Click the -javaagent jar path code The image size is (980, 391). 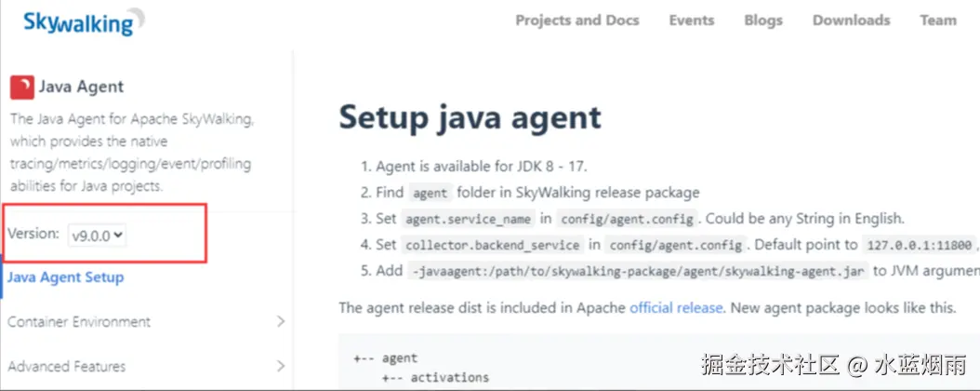pyautogui.click(x=638, y=271)
